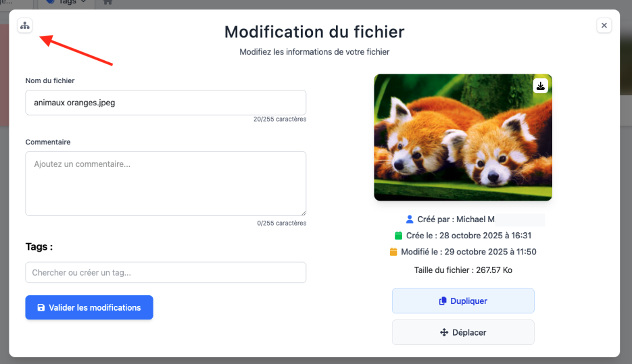
Task: Hit the Dupliquer button
Action: pyautogui.click(x=463, y=301)
